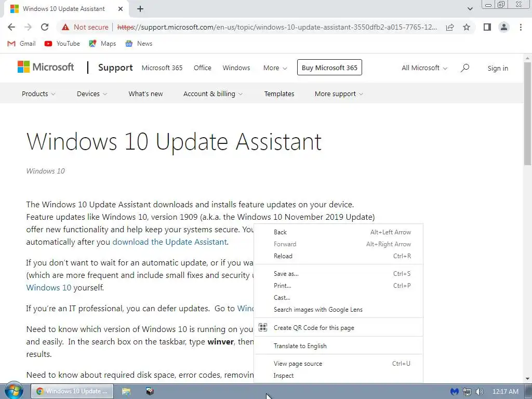Select Create QR Code for this page
The height and width of the screenshot is (399, 532).
339,328
